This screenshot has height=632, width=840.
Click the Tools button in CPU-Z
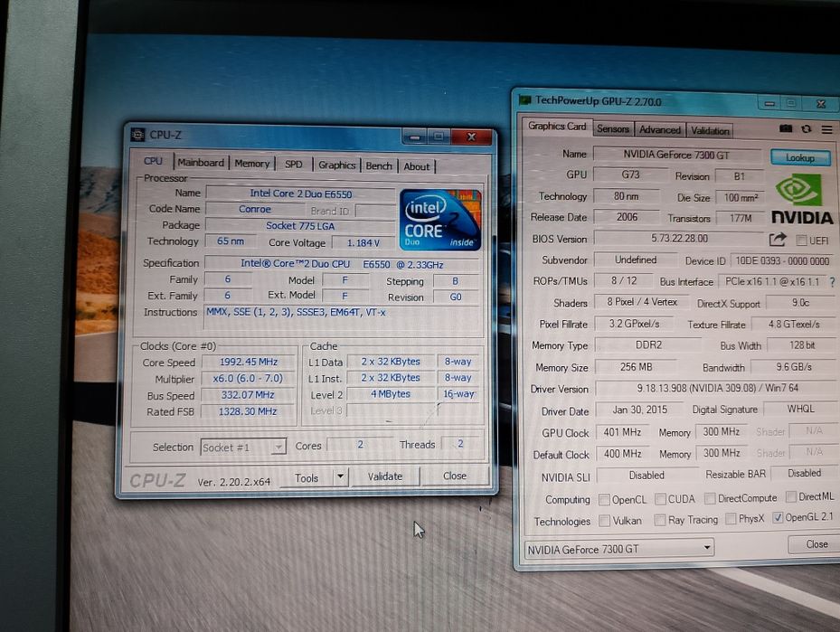(307, 477)
